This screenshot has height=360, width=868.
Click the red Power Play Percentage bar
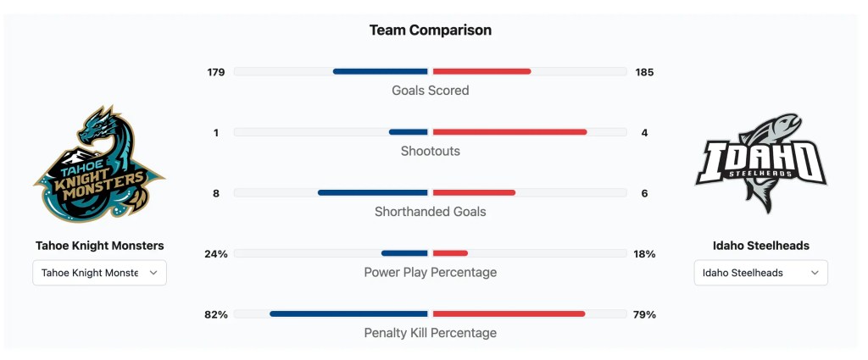coord(450,253)
